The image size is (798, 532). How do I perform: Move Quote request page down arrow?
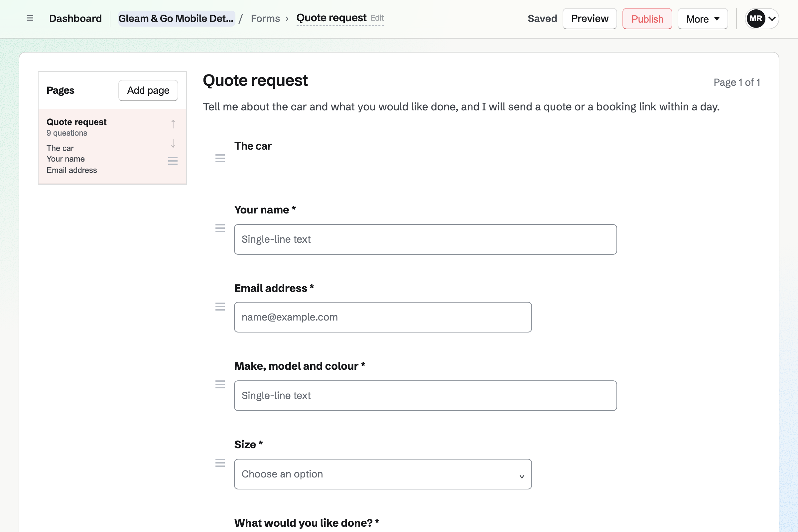click(x=173, y=143)
